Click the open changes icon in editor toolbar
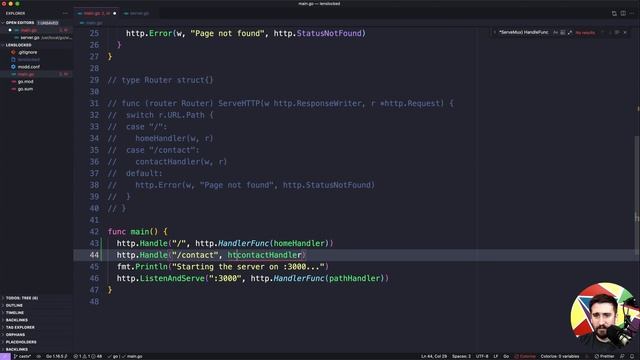The image size is (640, 360). pyautogui.click(x=614, y=13)
